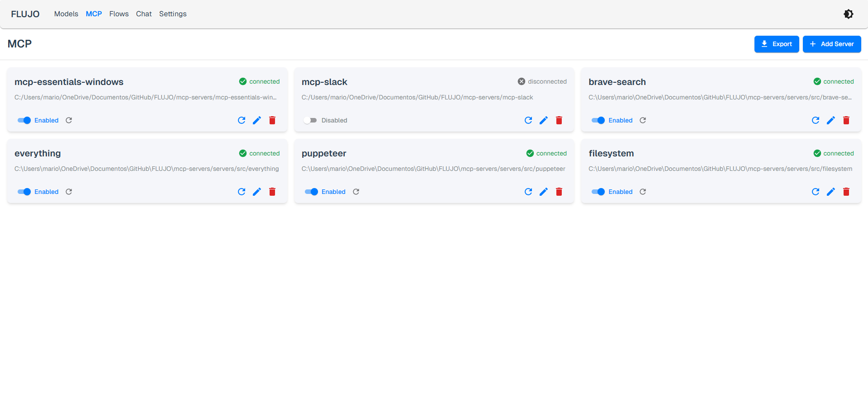The height and width of the screenshot is (410, 868).
Task: Edit the puppeteer server configuration
Action: click(x=544, y=192)
